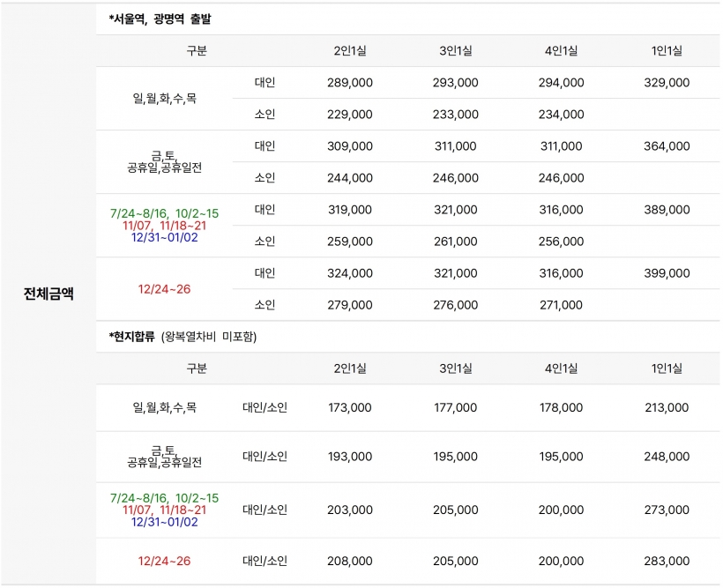Select the 364,000 single room price
The height and width of the screenshot is (588, 723).
click(x=667, y=146)
